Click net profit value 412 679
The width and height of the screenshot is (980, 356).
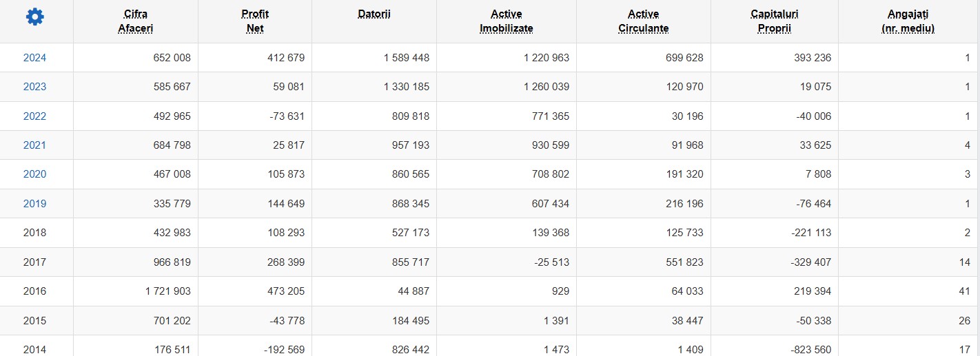pyautogui.click(x=286, y=58)
